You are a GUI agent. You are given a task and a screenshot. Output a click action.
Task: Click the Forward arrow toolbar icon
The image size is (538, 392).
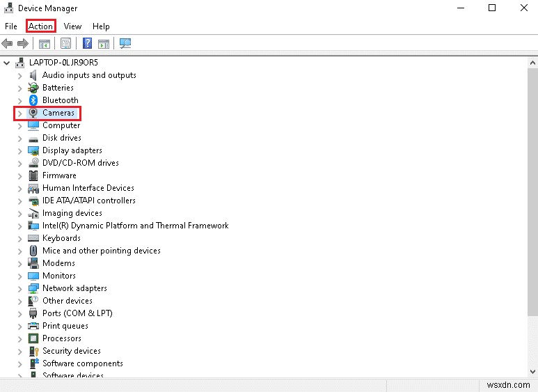point(23,44)
